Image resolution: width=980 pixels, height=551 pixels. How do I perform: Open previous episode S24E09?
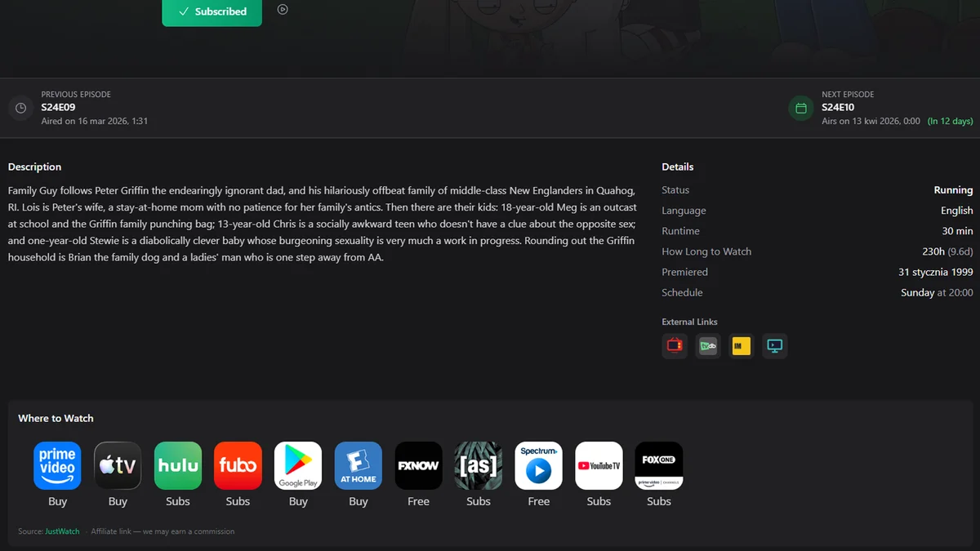tap(59, 107)
